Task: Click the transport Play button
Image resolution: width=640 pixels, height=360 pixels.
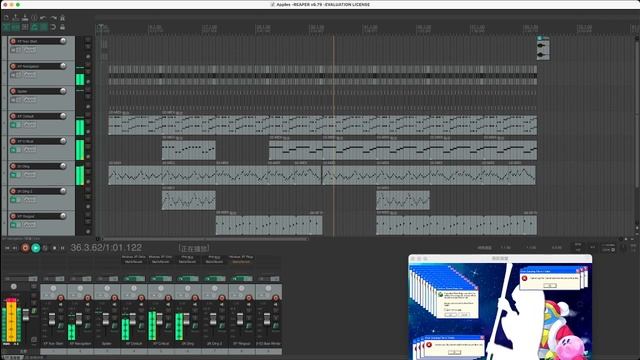Action: click(36, 248)
